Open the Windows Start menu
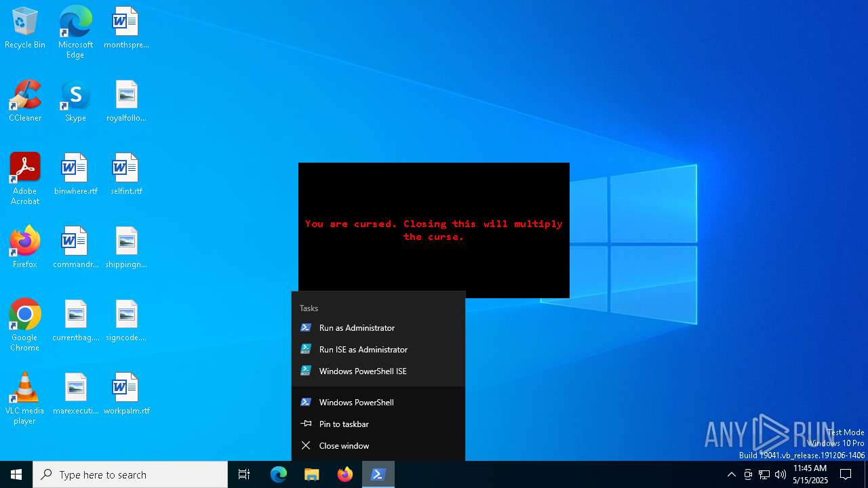 click(x=16, y=474)
